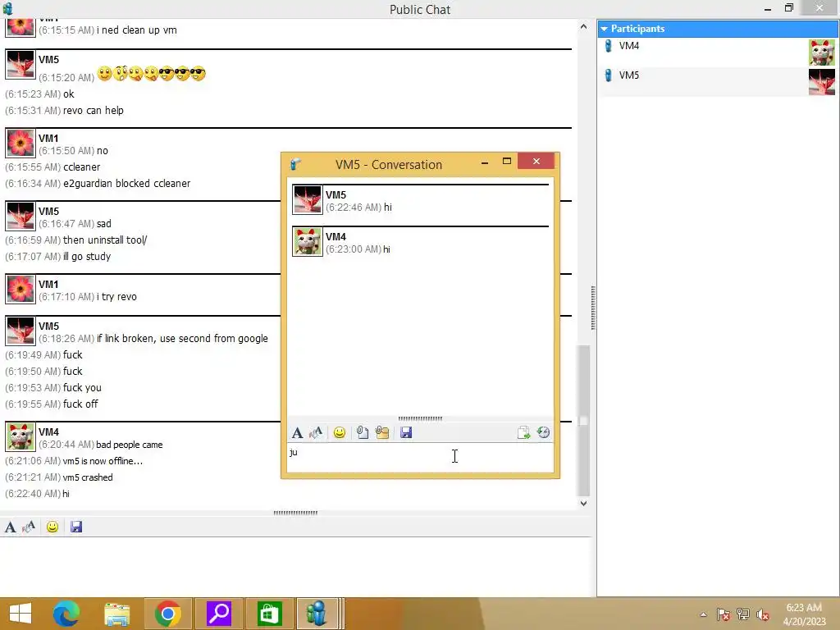840x630 pixels.
Task: Minimize the VM5 Conversation window
Action: click(x=485, y=162)
